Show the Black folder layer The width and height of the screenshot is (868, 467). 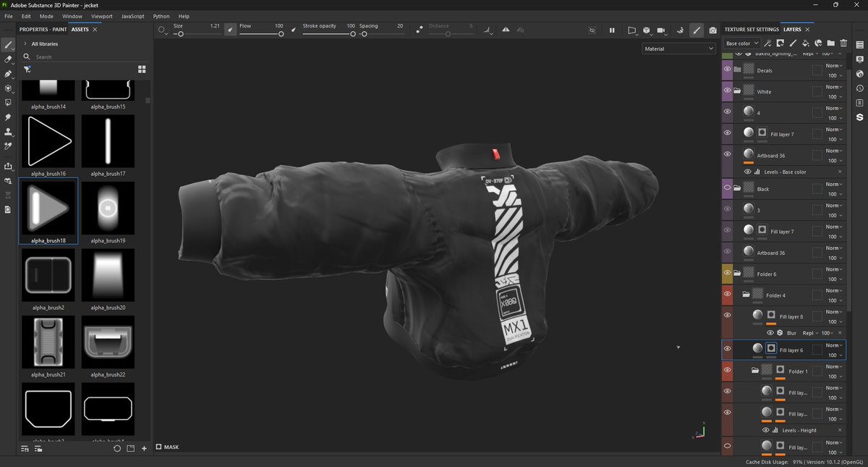pos(728,188)
